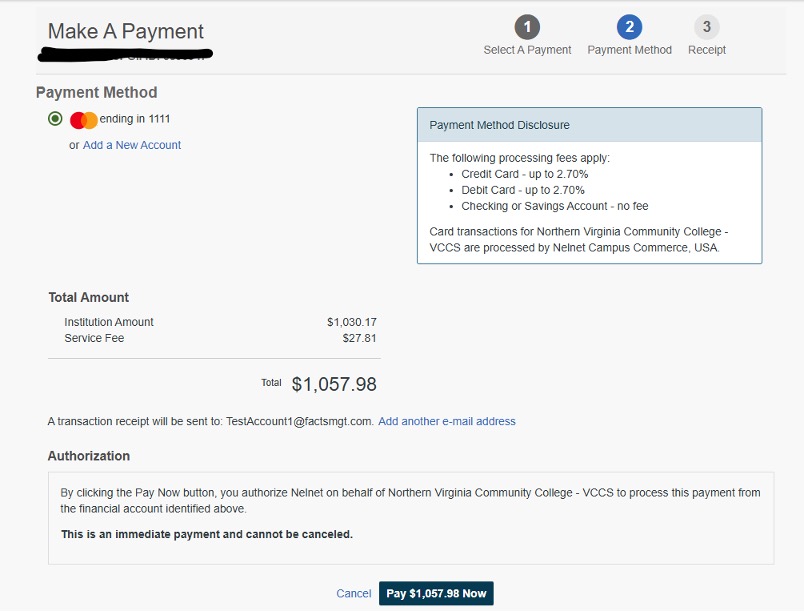This screenshot has width=804, height=612.
Task: Click the step 1 circle icon
Action: point(527,27)
